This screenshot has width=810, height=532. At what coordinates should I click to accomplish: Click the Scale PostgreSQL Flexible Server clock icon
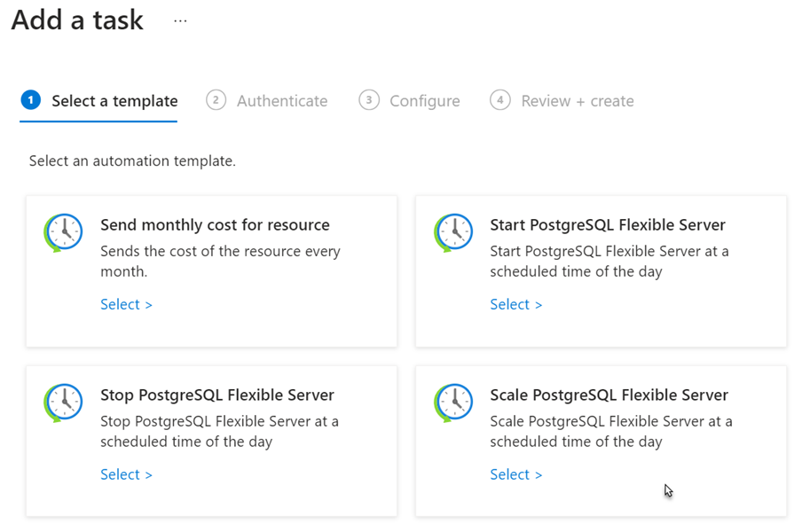tap(452, 403)
